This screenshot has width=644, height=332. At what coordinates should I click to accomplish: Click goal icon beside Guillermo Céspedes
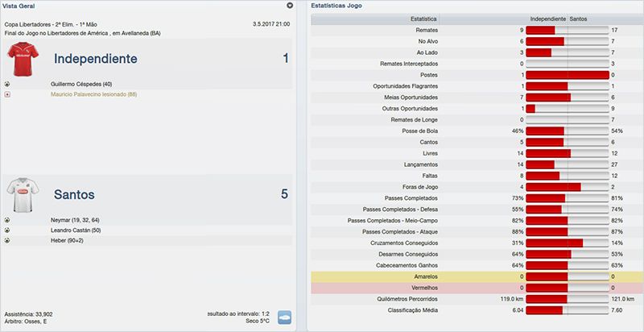(x=7, y=84)
